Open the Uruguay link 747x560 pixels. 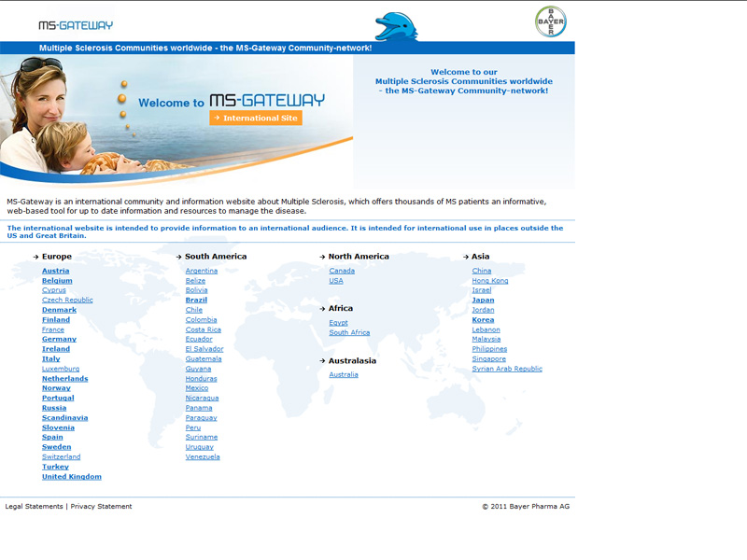coord(200,447)
